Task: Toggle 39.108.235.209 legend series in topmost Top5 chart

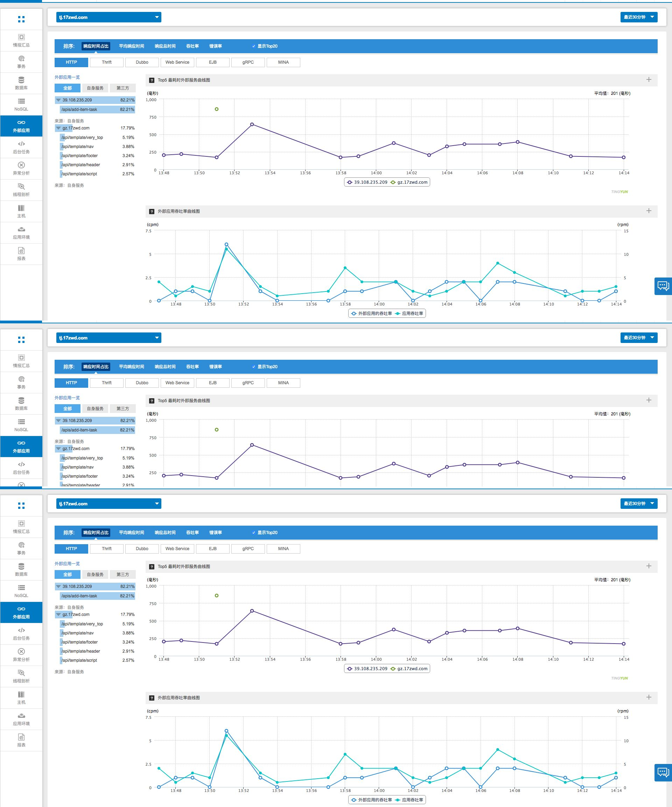Action: point(367,182)
